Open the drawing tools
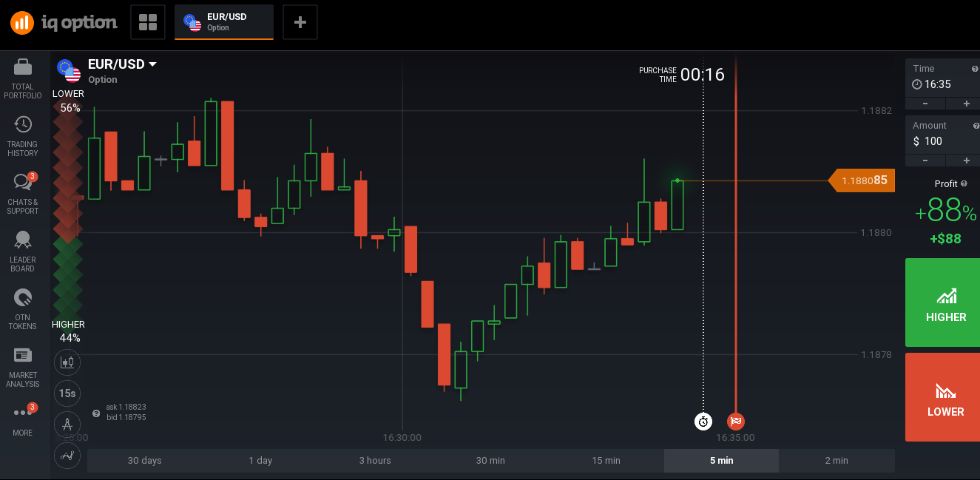Screen dimensions: 980x480 point(67,425)
